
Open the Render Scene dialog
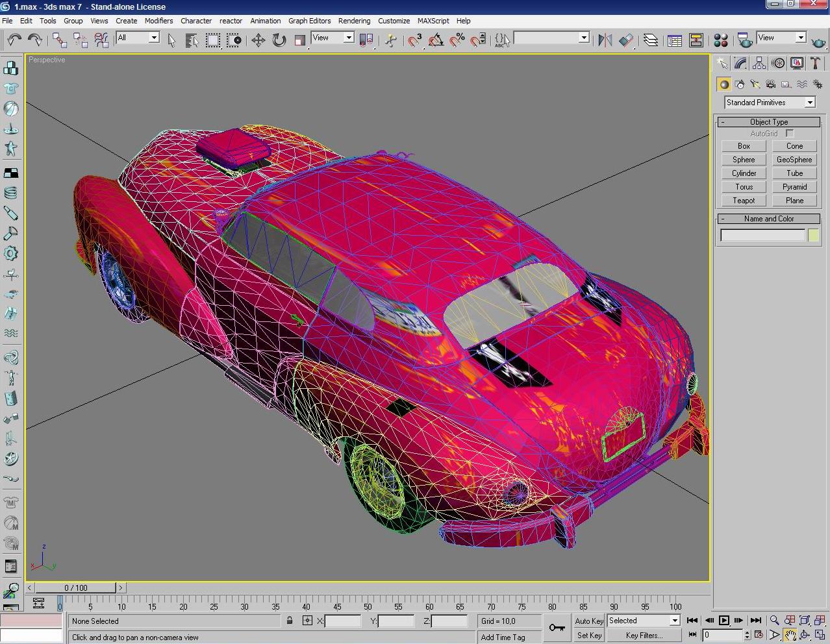coord(744,40)
